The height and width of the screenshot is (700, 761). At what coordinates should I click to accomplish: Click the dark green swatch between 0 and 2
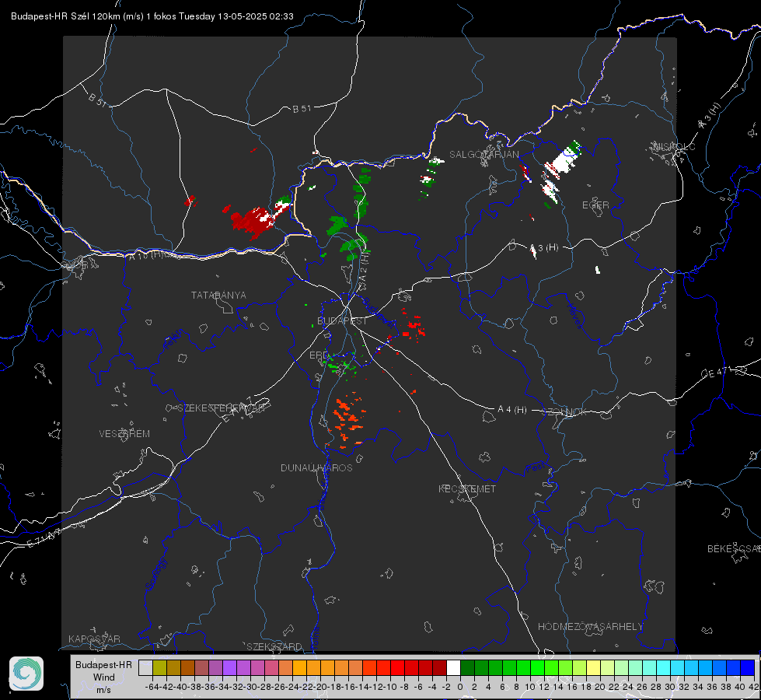pyautogui.click(x=467, y=667)
